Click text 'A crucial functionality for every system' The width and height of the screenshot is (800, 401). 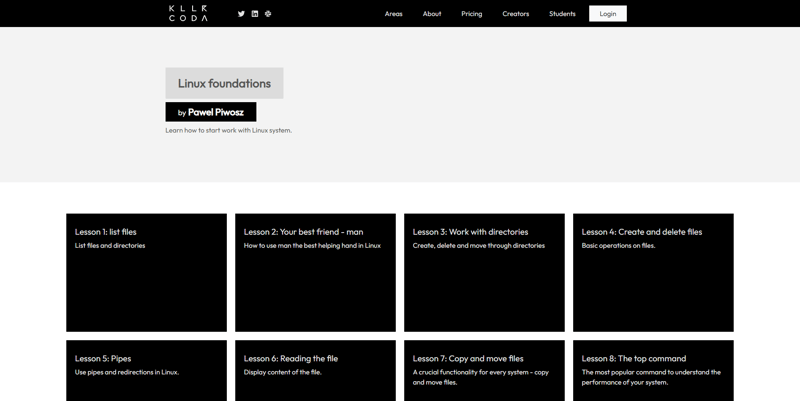click(471, 372)
